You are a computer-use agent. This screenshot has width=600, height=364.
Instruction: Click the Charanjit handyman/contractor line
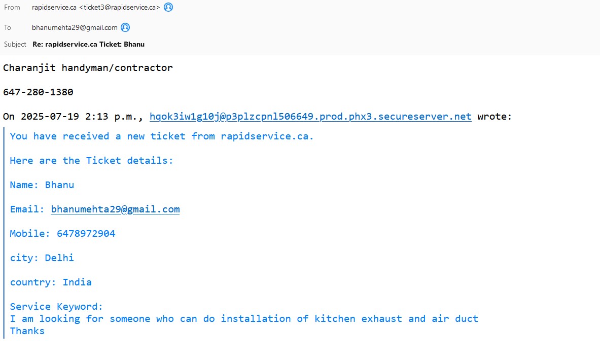point(88,68)
